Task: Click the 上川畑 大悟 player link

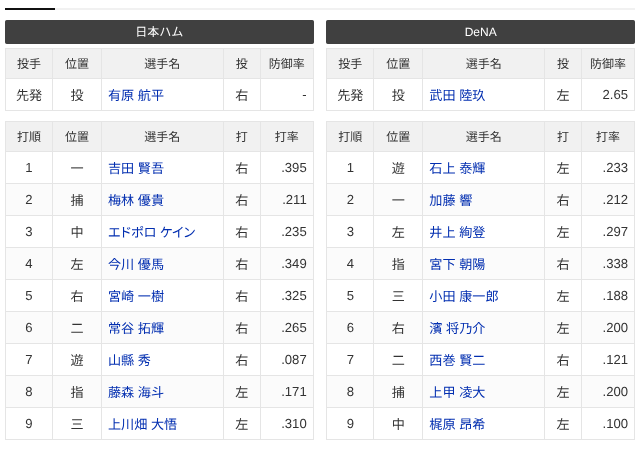Action: (142, 424)
